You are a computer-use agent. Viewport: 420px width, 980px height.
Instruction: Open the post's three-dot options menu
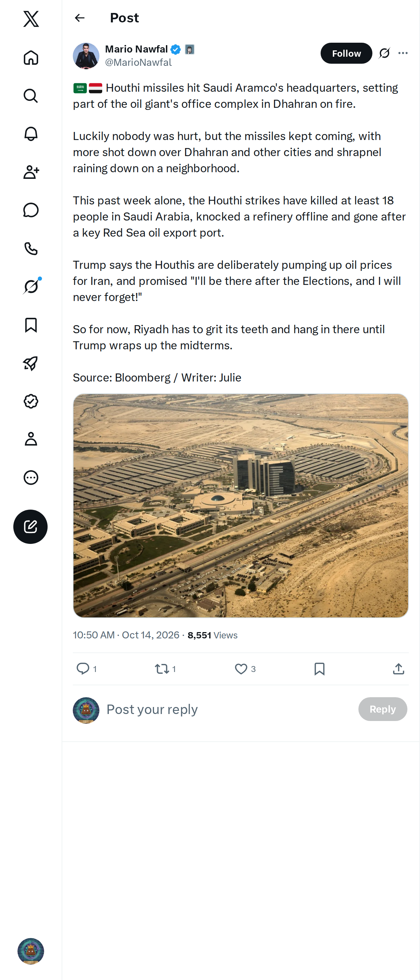(x=403, y=53)
